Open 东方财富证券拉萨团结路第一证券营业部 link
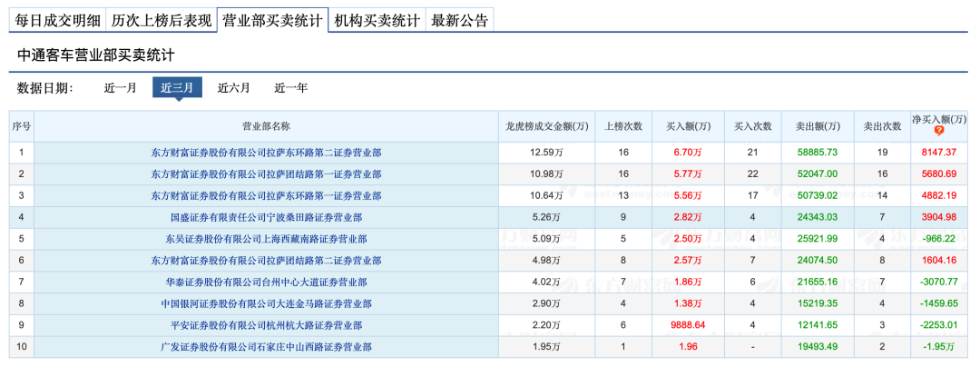 [x=266, y=174]
